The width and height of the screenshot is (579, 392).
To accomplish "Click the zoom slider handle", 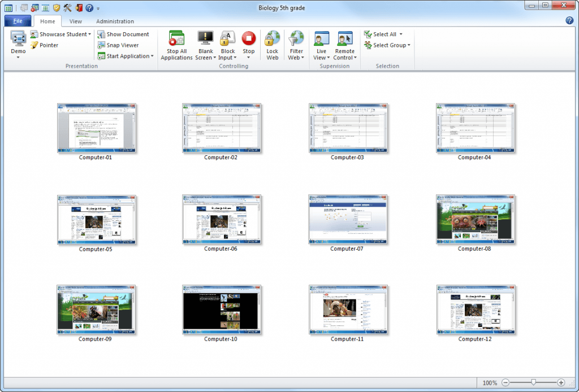I will coord(533,382).
